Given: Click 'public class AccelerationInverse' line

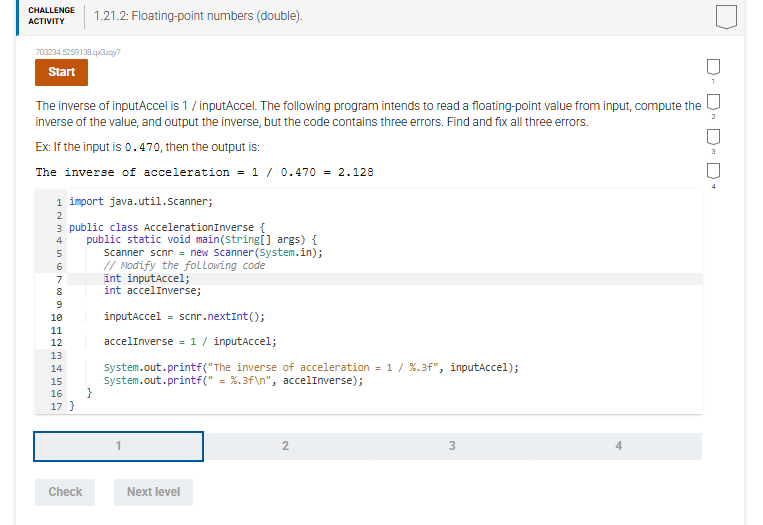Looking at the screenshot, I should point(167,227).
